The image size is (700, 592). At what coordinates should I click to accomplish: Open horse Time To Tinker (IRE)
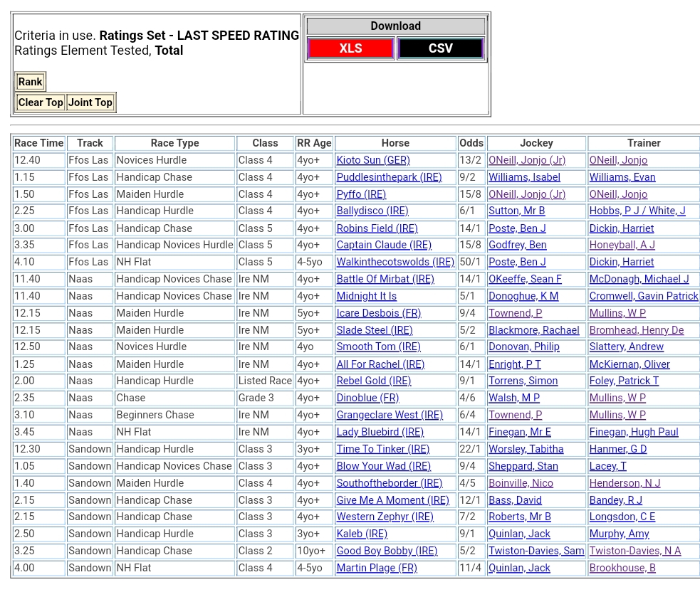coord(383,449)
